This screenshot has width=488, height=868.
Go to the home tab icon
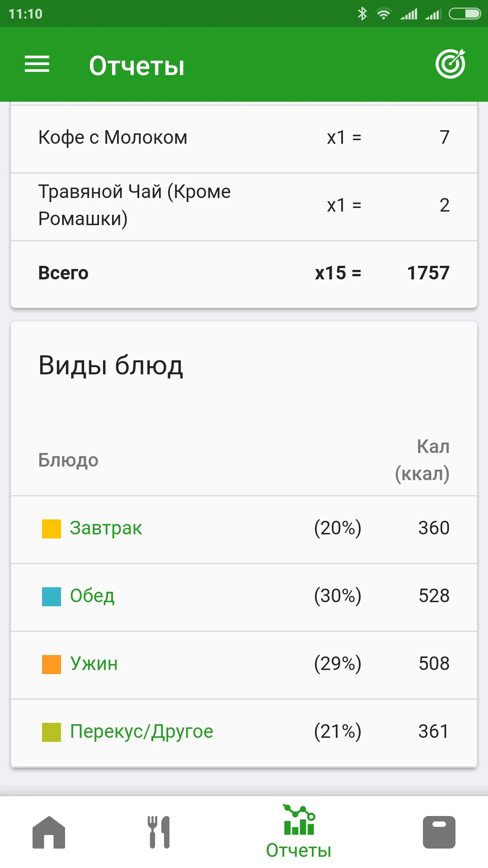tap(49, 832)
